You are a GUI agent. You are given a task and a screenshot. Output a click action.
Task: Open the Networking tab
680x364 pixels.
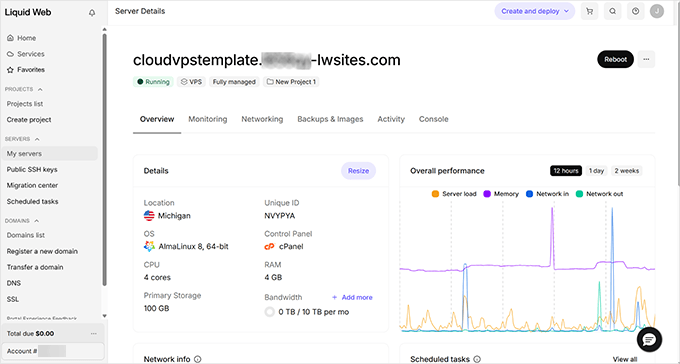coord(262,119)
